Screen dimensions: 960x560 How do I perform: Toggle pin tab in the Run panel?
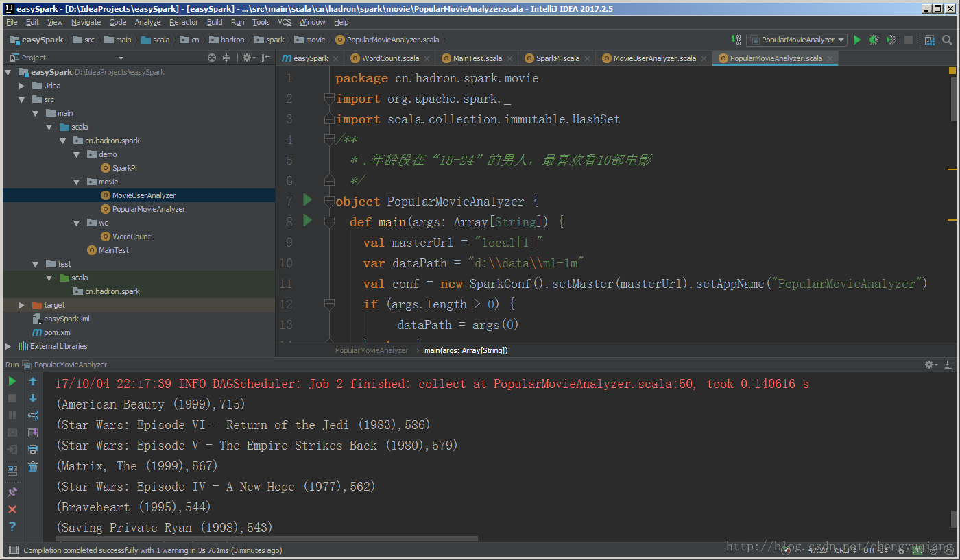[x=12, y=492]
